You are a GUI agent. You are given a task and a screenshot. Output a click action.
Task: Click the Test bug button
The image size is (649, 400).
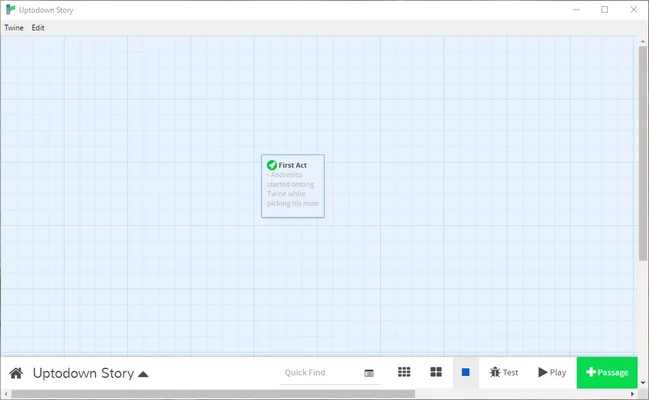click(504, 372)
